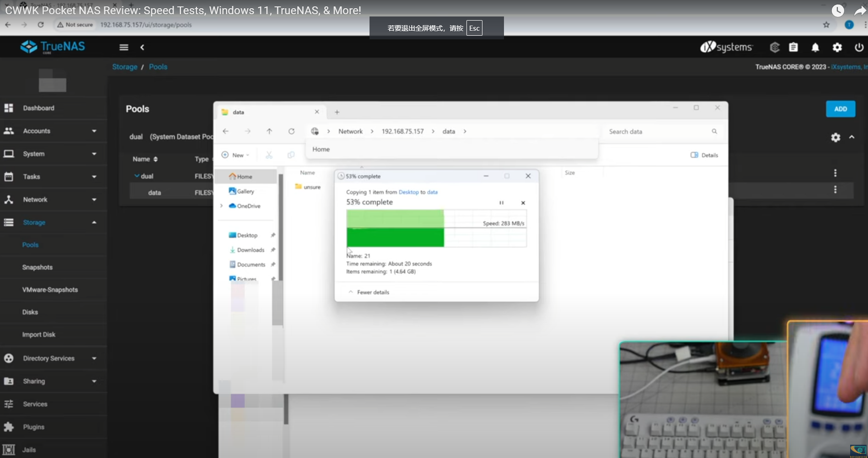Open the three-dot menu for dual dataset
868x458 pixels.
click(835, 173)
